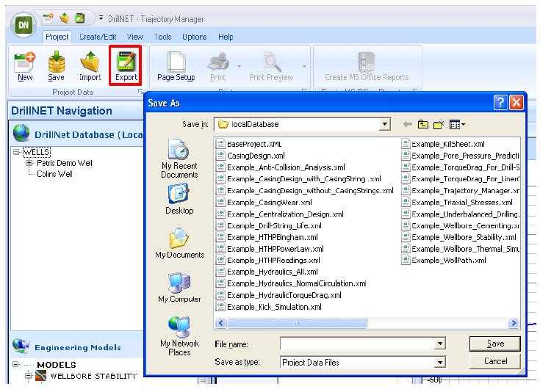
Task: Click the Save database icon in ribbon
Action: tap(56, 61)
